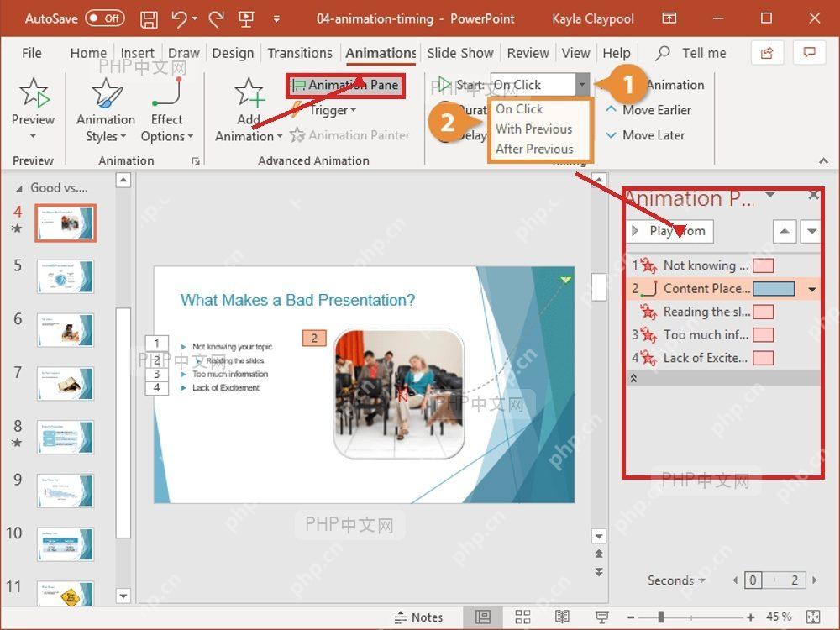
Task: Open Customize Quick Access Toolbar arrow
Action: click(x=276, y=19)
